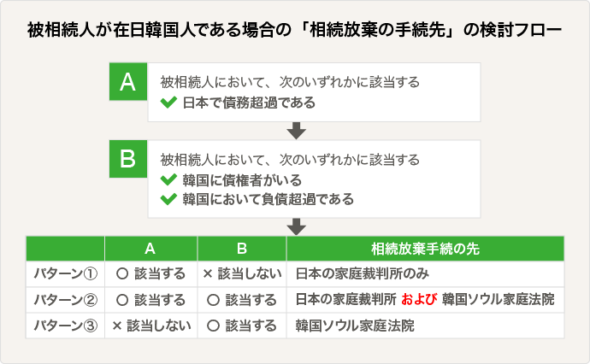Click the arrow between box A and B

tap(296, 131)
